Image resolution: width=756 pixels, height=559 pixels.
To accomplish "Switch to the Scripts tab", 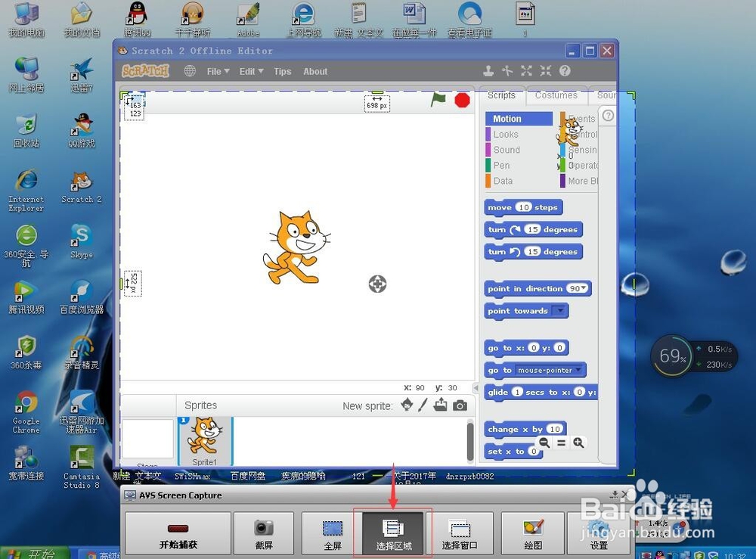I will [x=501, y=95].
